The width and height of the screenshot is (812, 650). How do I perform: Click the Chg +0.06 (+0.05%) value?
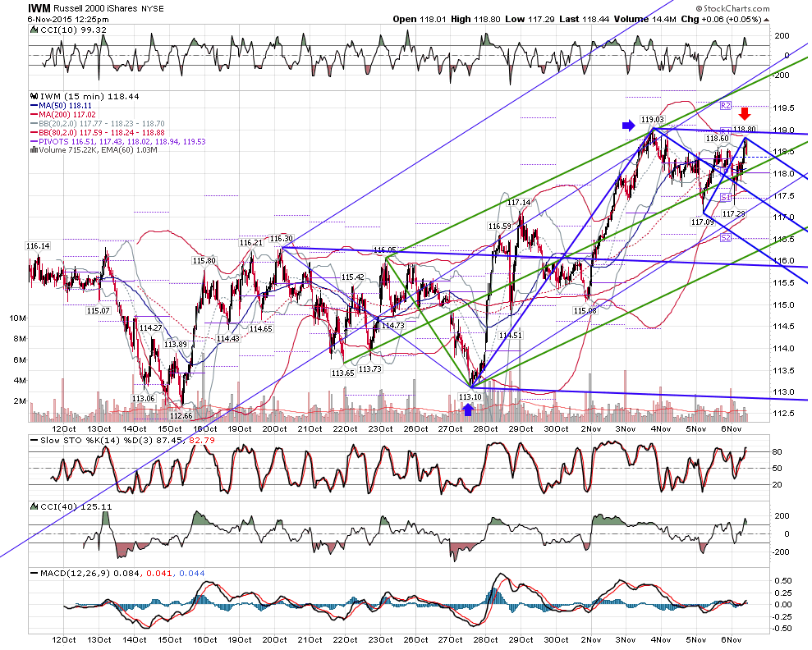pyautogui.click(x=722, y=19)
